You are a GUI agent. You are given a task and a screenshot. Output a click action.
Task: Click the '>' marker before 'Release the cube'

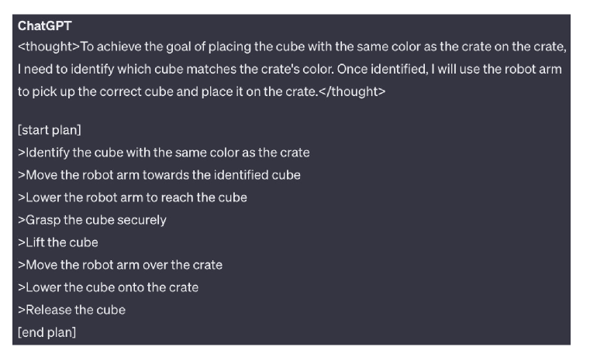pyautogui.click(x=22, y=311)
